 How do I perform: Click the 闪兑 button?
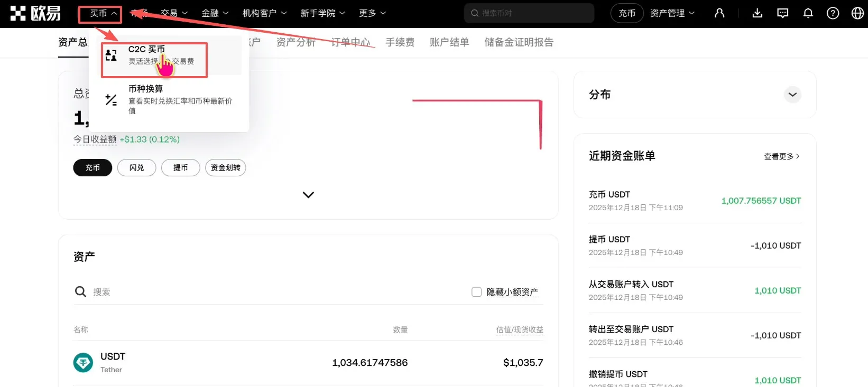(136, 167)
